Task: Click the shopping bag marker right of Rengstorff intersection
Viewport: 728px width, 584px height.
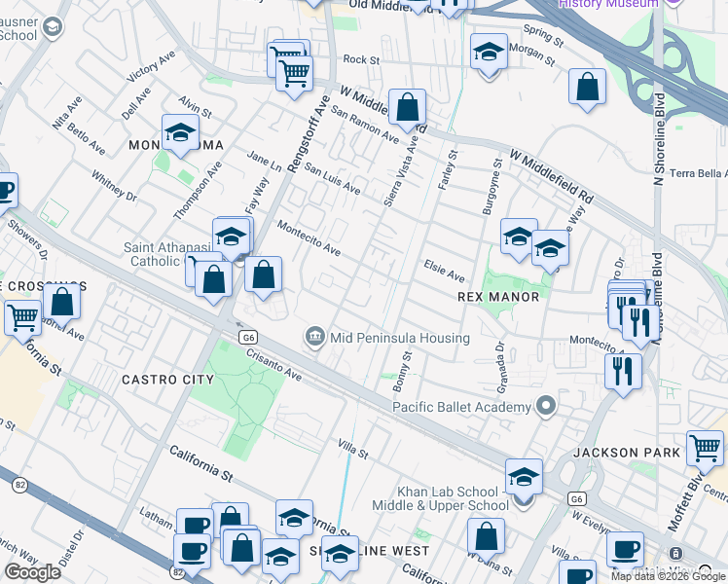Action: coord(263,275)
